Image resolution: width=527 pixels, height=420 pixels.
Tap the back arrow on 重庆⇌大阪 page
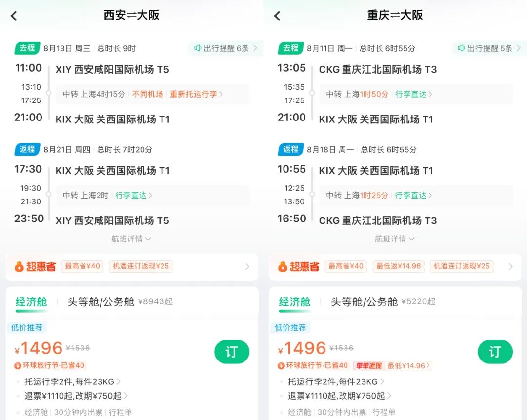pyautogui.click(x=277, y=15)
